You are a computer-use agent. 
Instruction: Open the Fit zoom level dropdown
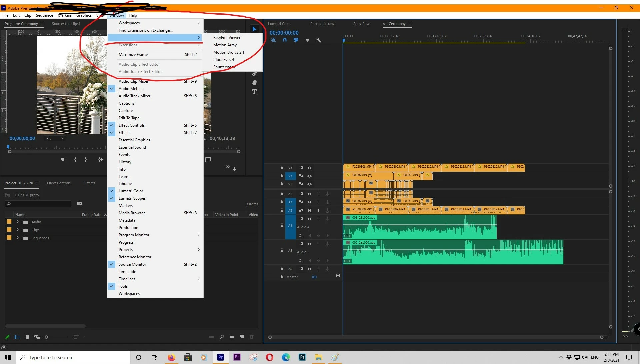(55, 138)
